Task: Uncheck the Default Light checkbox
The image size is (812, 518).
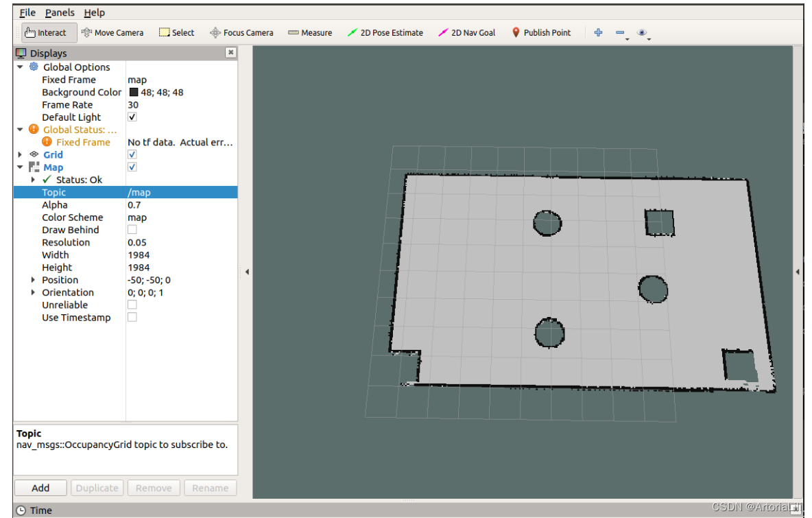Action: [132, 117]
